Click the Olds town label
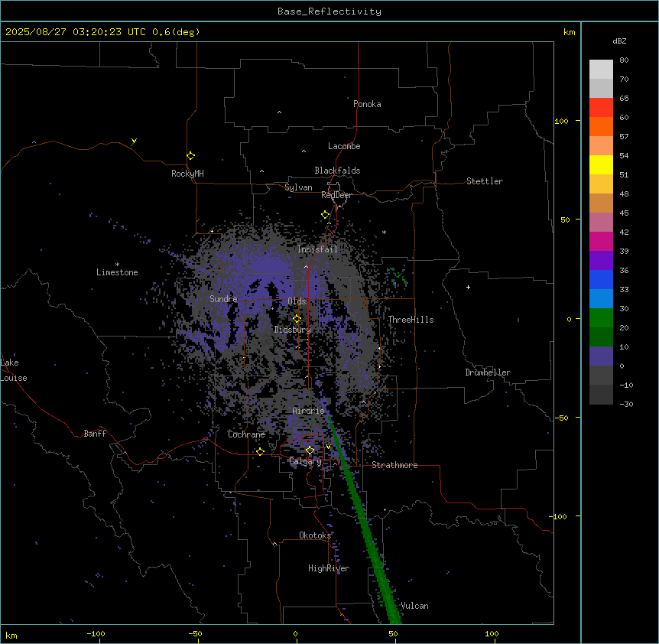Screen dimensions: 659x644 tap(297, 301)
